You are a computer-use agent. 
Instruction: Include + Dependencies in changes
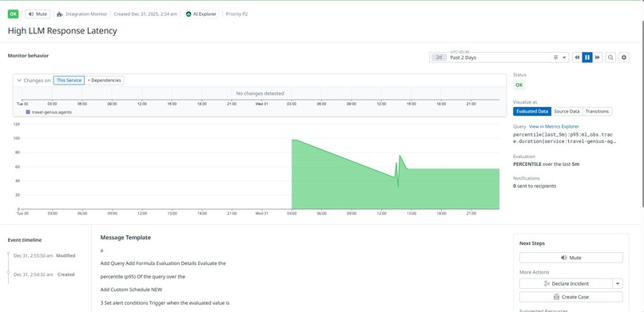[105, 81]
